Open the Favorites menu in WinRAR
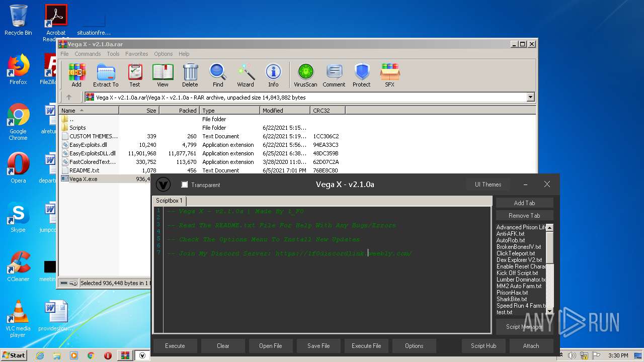This screenshot has height=362, width=644. pos(137,54)
